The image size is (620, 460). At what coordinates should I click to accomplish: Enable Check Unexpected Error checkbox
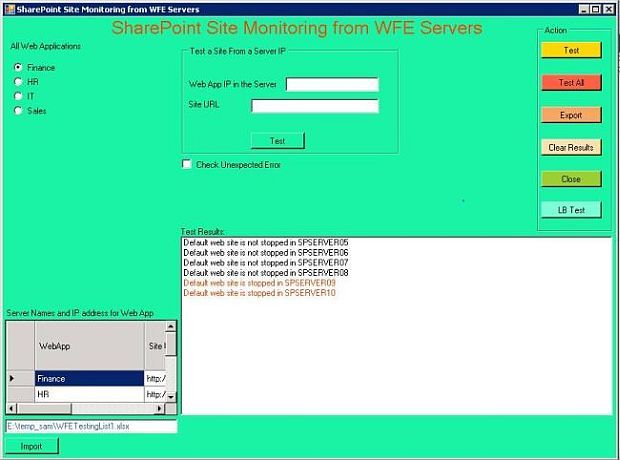(x=187, y=164)
